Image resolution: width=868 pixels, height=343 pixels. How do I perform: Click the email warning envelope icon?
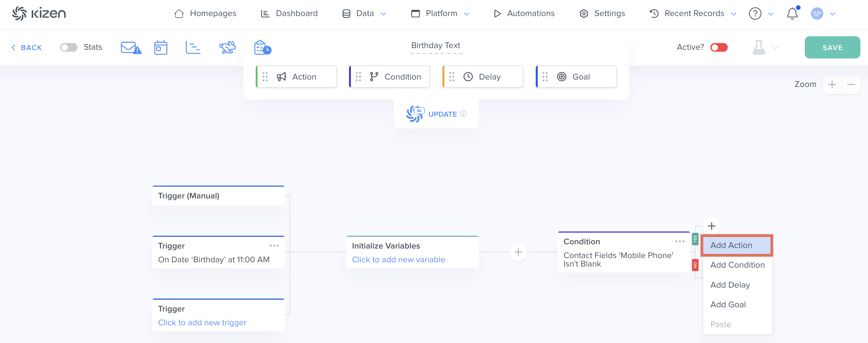(131, 48)
